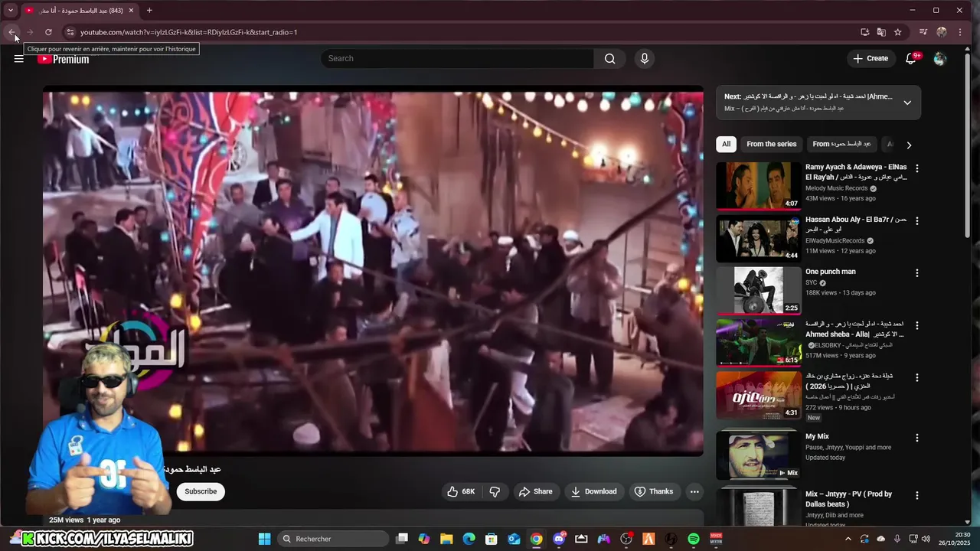The width and height of the screenshot is (980, 551).
Task: Open options for Hassan Abou Aly video
Action: tap(917, 220)
